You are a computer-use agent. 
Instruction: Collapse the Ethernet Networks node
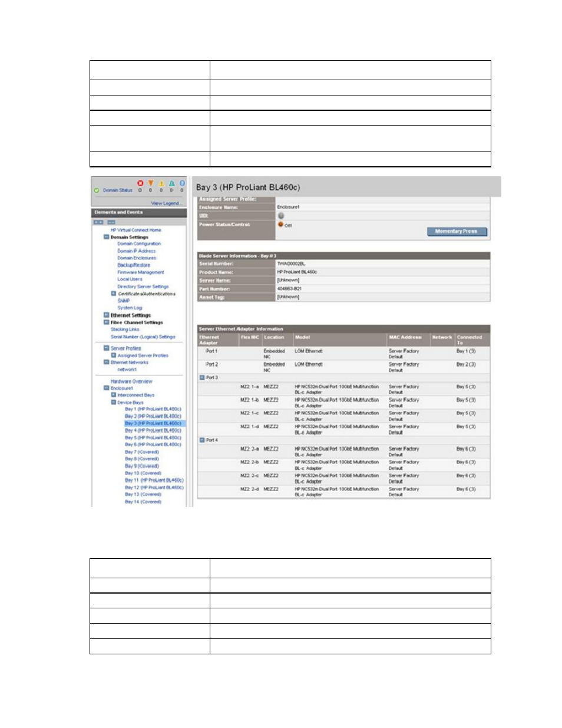[x=107, y=363]
